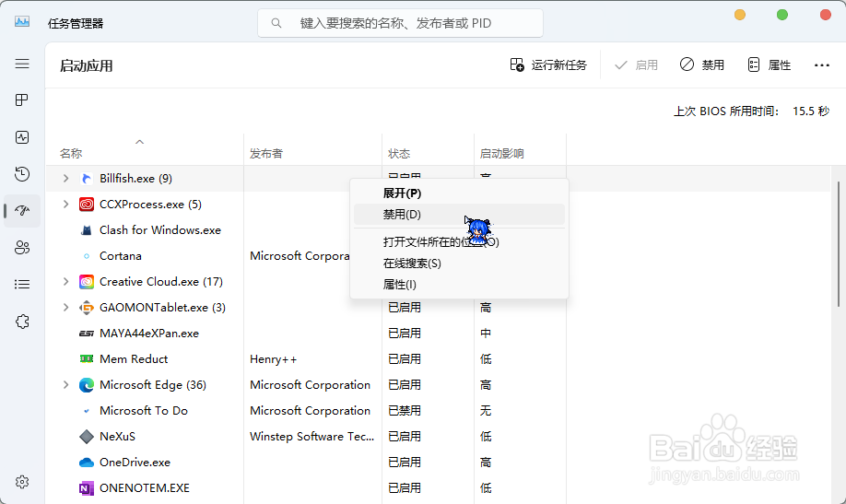Screen dimensions: 846x504
Task: Open the Services page icon
Action: [22, 322]
